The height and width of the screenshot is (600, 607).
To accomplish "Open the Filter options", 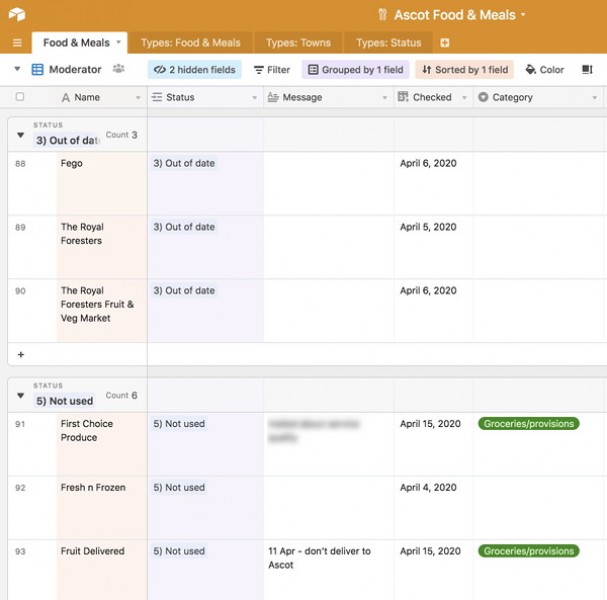I will point(271,70).
